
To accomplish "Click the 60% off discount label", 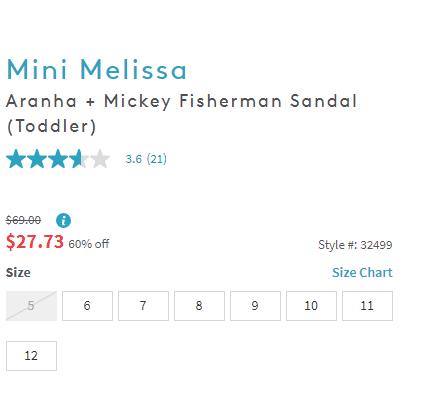I will (x=89, y=244).
